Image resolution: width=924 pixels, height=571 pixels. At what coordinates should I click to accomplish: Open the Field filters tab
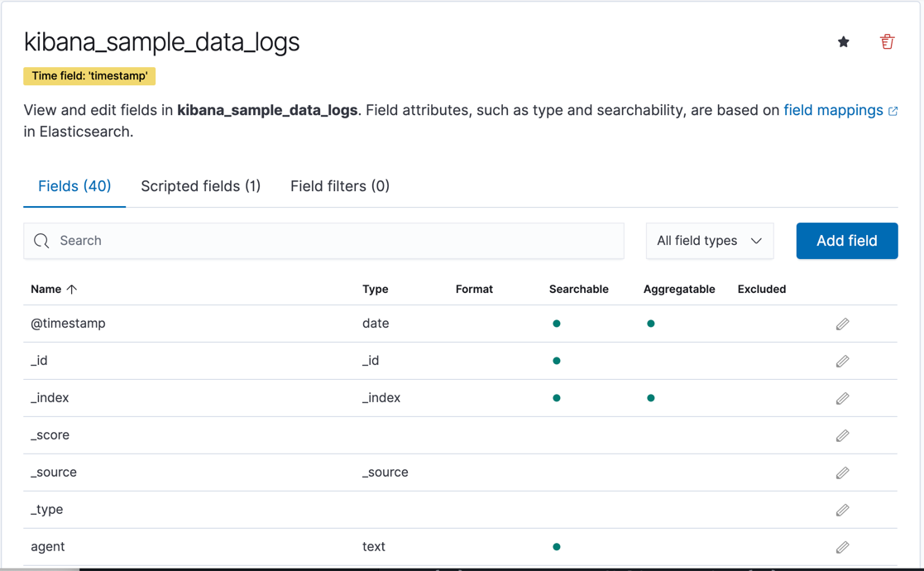pyautogui.click(x=339, y=186)
